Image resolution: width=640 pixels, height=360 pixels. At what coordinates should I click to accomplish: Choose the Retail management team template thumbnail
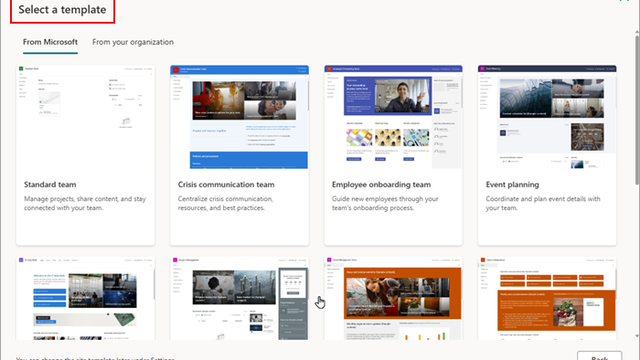[393, 298]
